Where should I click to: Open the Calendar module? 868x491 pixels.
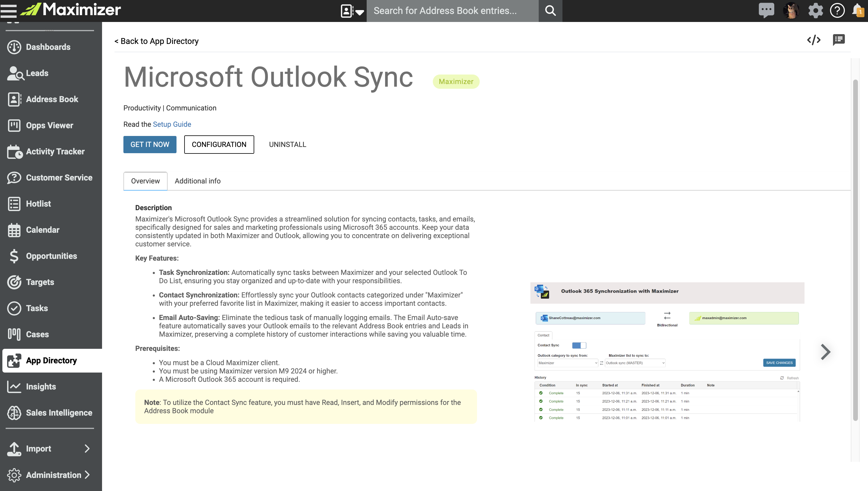pos(51,230)
